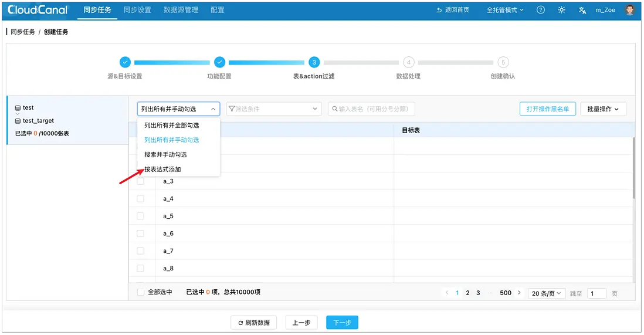
Task: Open the language translation icon
Action: click(582, 11)
